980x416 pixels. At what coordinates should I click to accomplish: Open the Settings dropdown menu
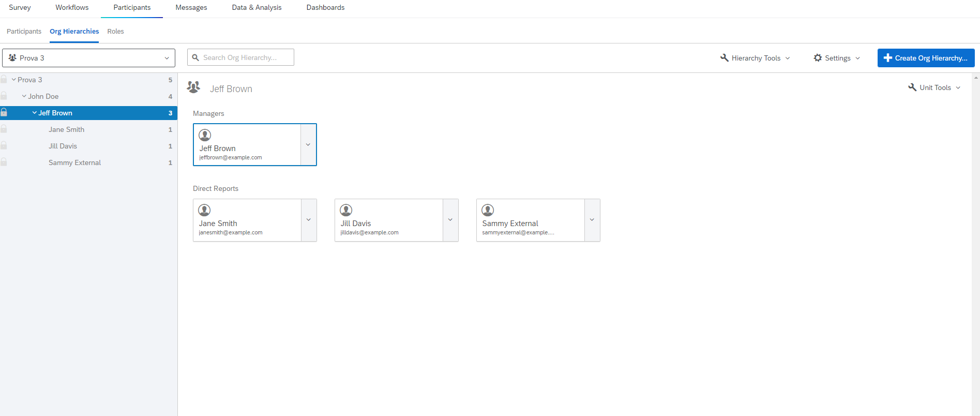(x=837, y=58)
